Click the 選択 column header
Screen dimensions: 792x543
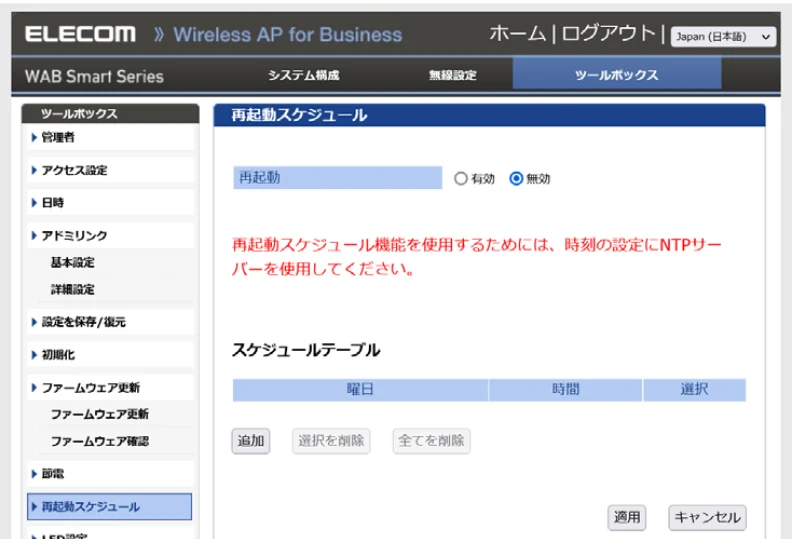pyautogui.click(x=695, y=389)
